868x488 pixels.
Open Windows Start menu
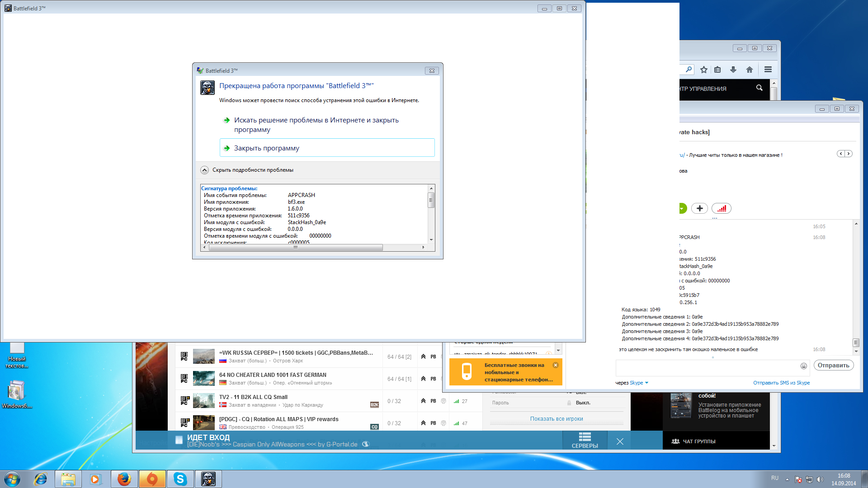[x=12, y=479]
